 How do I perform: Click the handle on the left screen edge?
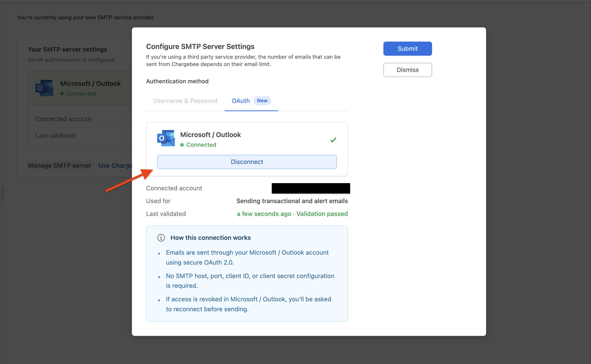pos(2,194)
